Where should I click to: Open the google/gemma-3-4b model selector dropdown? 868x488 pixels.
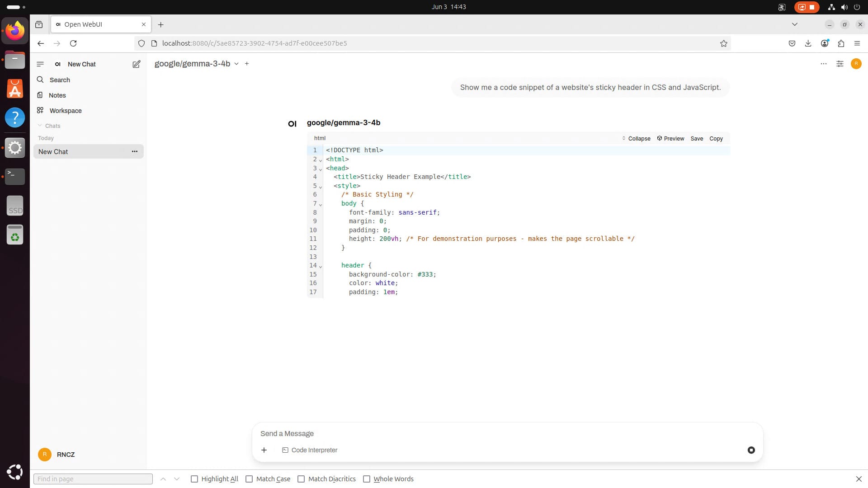point(196,64)
